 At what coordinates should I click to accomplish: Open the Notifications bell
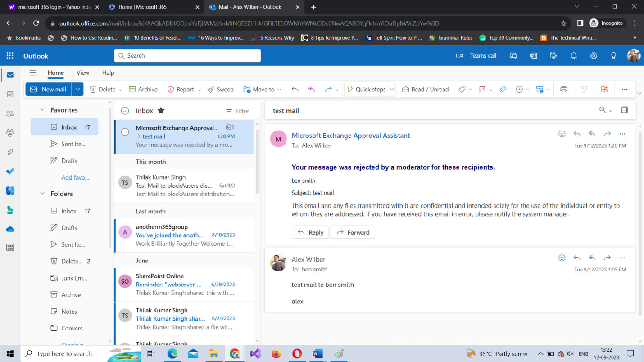point(573,56)
